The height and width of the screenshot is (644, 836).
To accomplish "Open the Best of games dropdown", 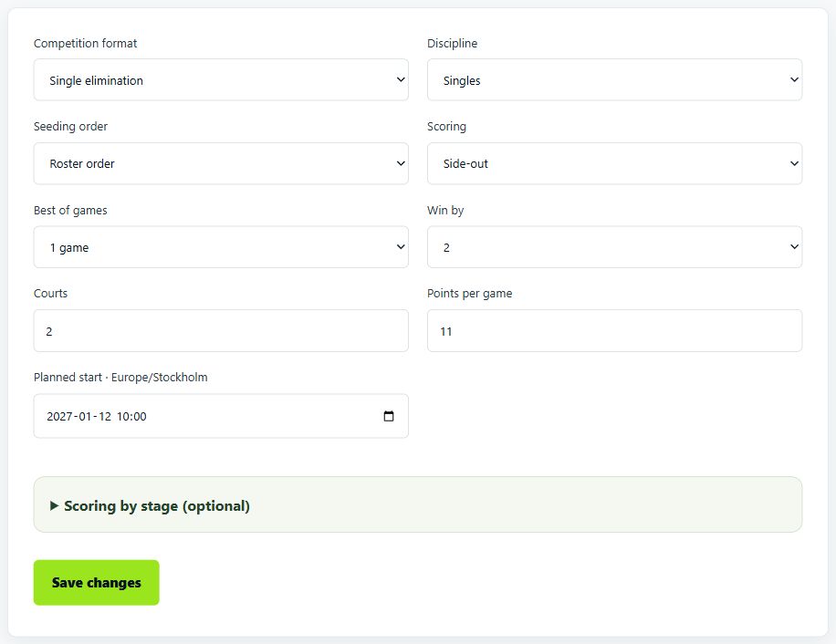I will [221, 247].
